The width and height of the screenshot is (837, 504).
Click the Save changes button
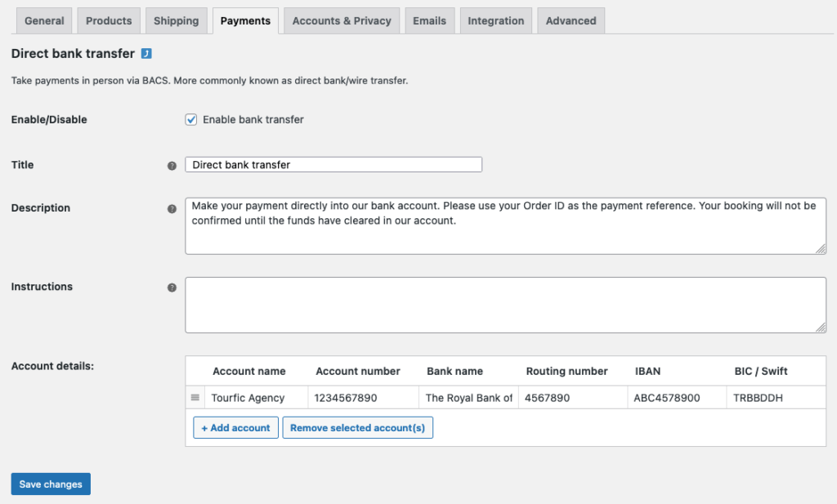(x=50, y=484)
